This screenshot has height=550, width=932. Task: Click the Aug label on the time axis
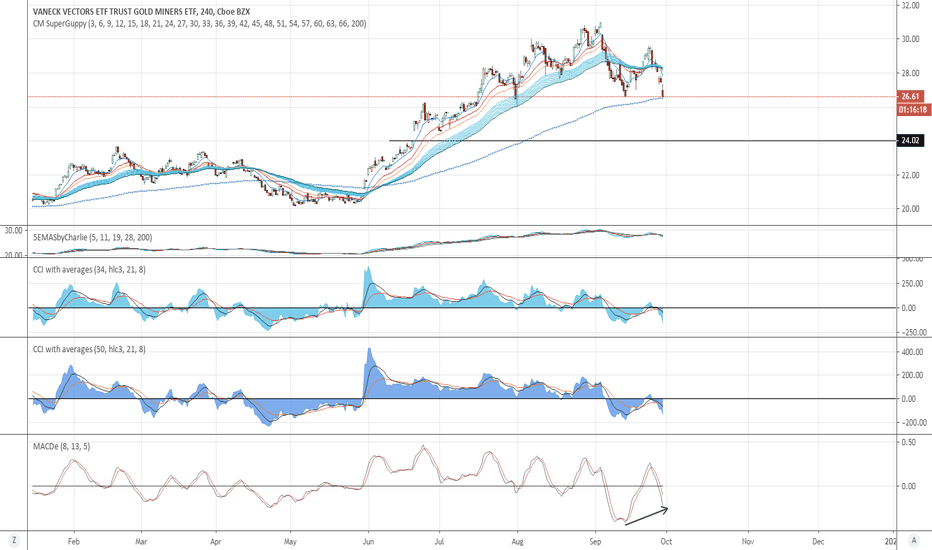(517, 542)
